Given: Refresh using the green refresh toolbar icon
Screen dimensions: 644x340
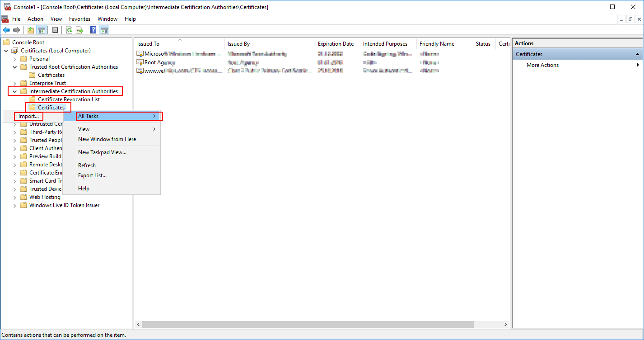Looking at the screenshot, I should pos(69,30).
